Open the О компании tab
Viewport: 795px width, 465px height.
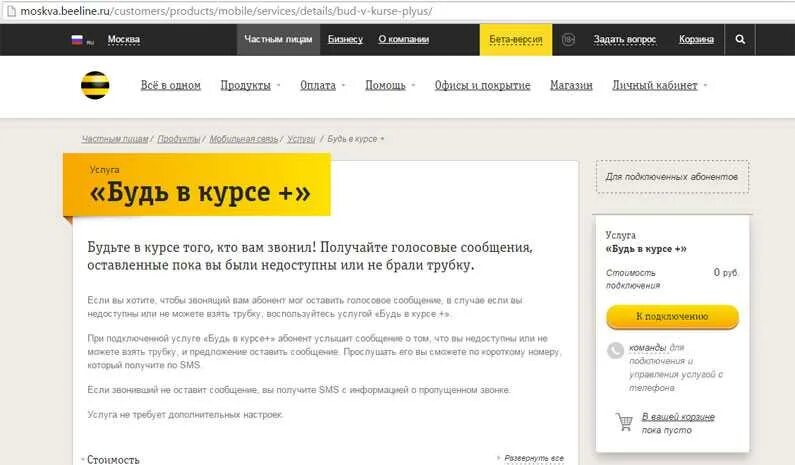click(404, 40)
